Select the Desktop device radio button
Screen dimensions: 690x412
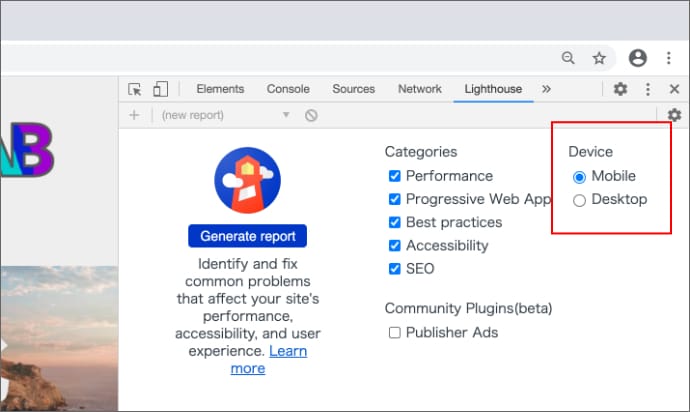tap(579, 200)
